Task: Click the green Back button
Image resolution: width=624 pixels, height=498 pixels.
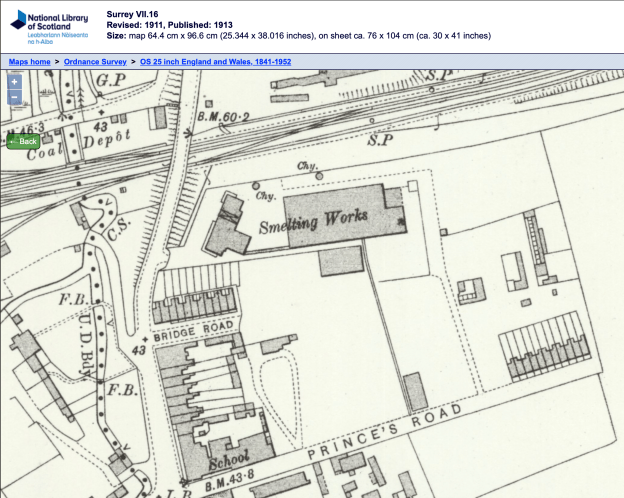Action: pos(23,141)
